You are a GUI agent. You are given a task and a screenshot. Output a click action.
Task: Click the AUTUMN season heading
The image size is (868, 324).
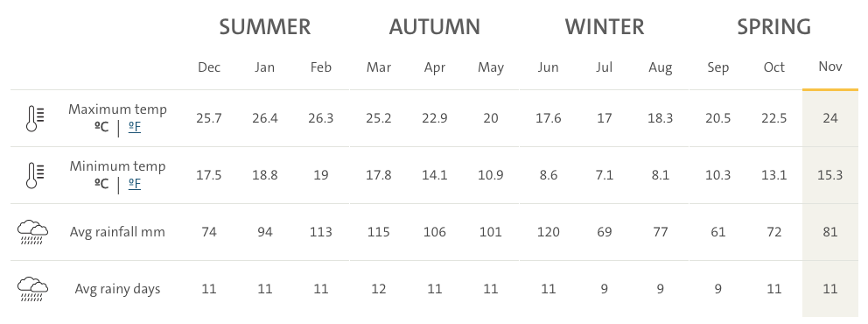(x=435, y=27)
